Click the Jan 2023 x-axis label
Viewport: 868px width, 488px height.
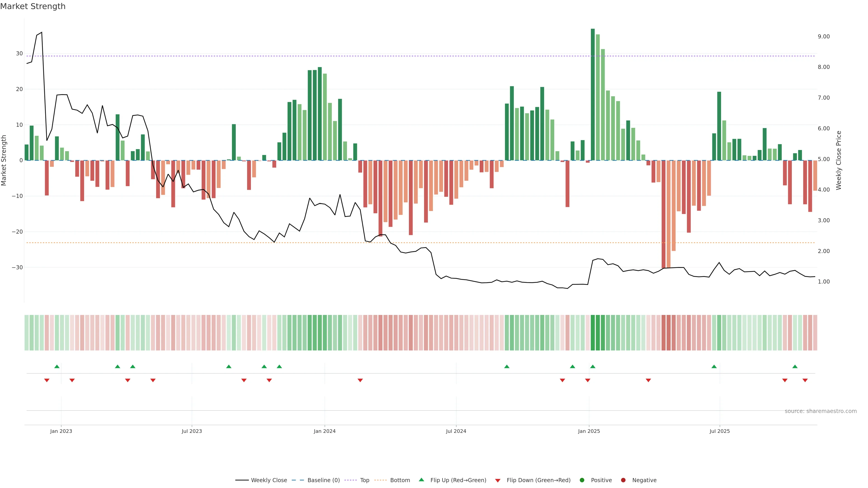(x=61, y=431)
